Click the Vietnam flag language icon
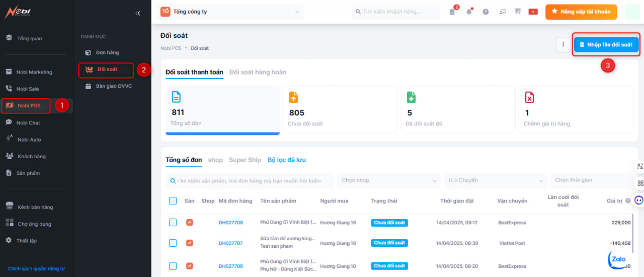644x277 pixels. (x=533, y=12)
